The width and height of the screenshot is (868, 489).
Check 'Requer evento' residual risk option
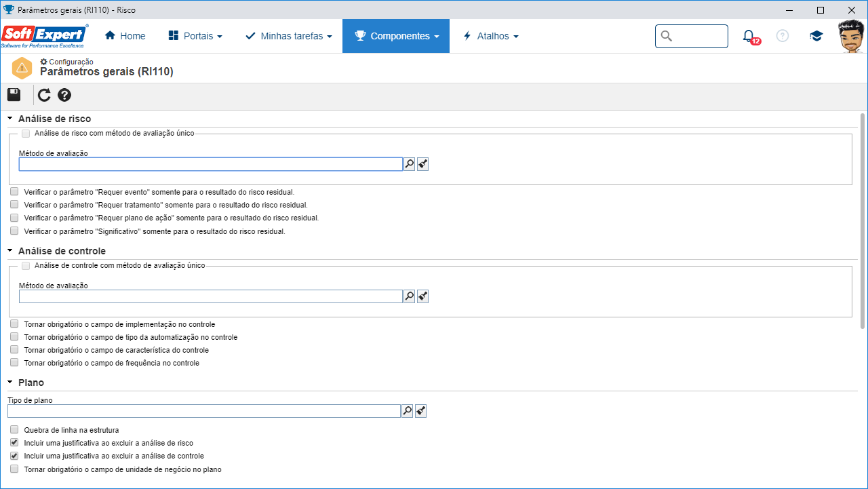click(x=14, y=192)
